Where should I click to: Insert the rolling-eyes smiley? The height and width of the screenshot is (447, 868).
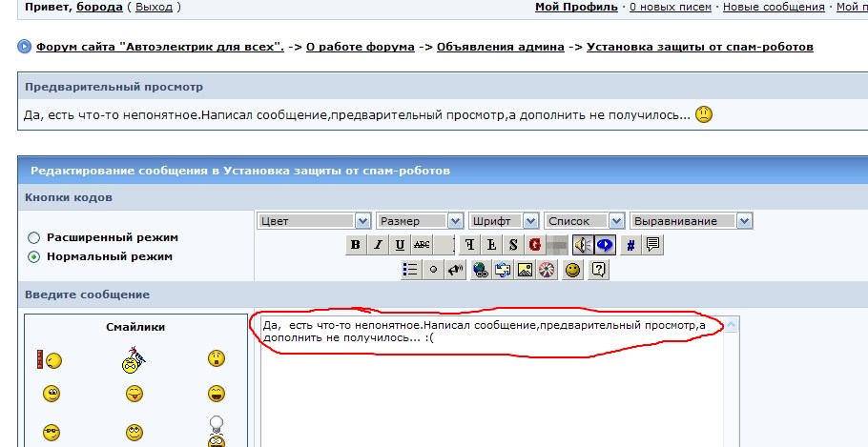[x=52, y=394]
